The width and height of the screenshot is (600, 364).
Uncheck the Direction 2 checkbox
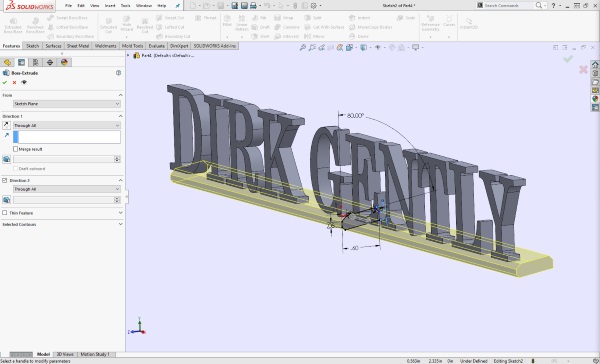coord(5,180)
